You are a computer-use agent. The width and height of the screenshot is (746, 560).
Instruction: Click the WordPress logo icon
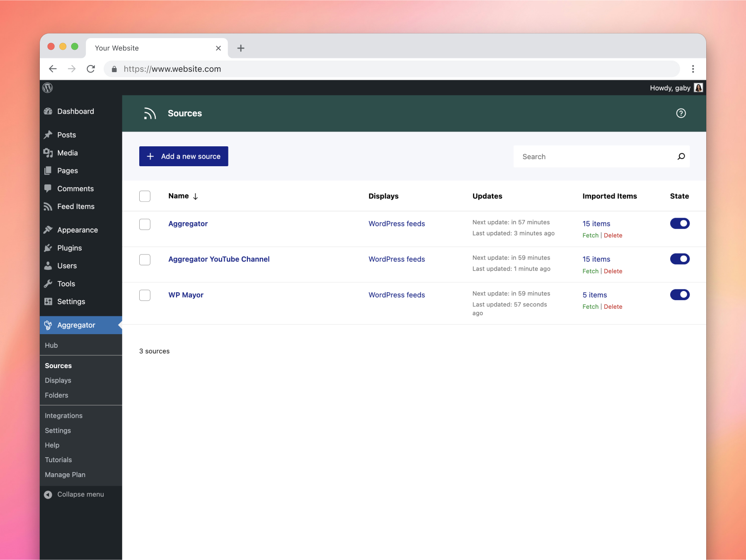click(48, 88)
